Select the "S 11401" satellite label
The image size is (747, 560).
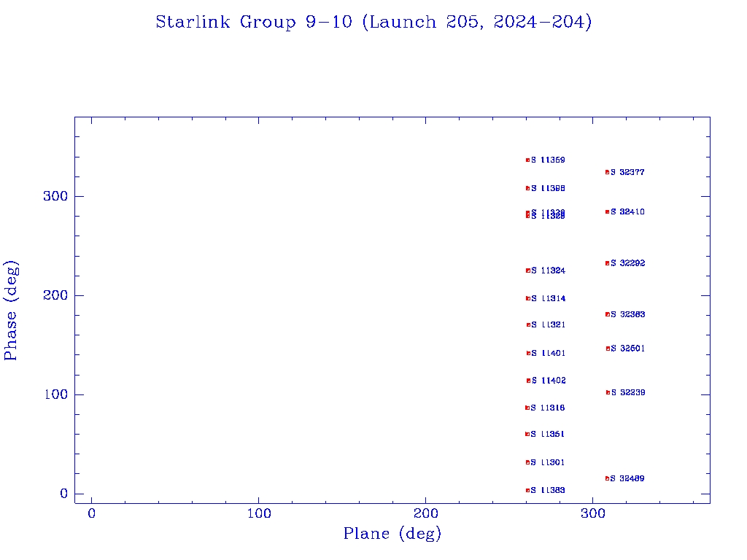pos(549,354)
